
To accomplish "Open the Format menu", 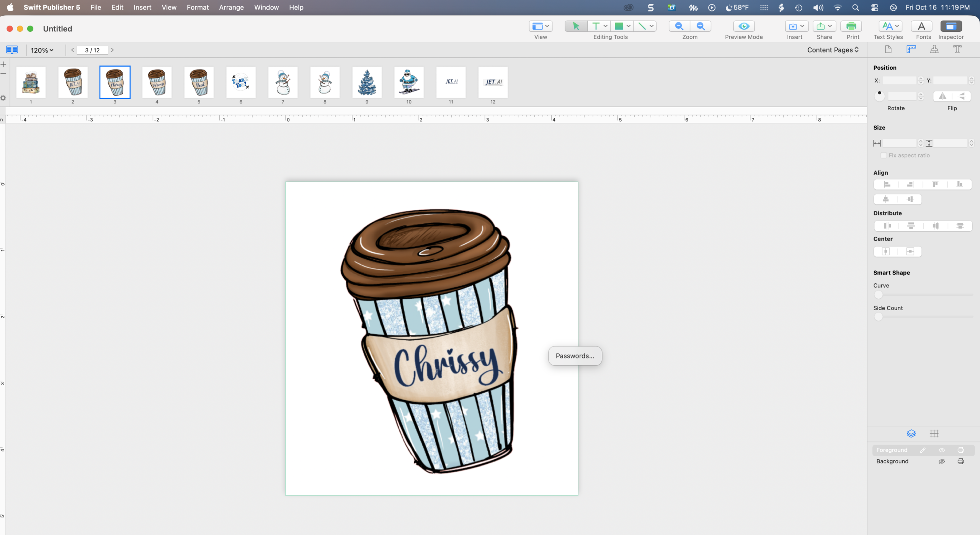I will (198, 7).
